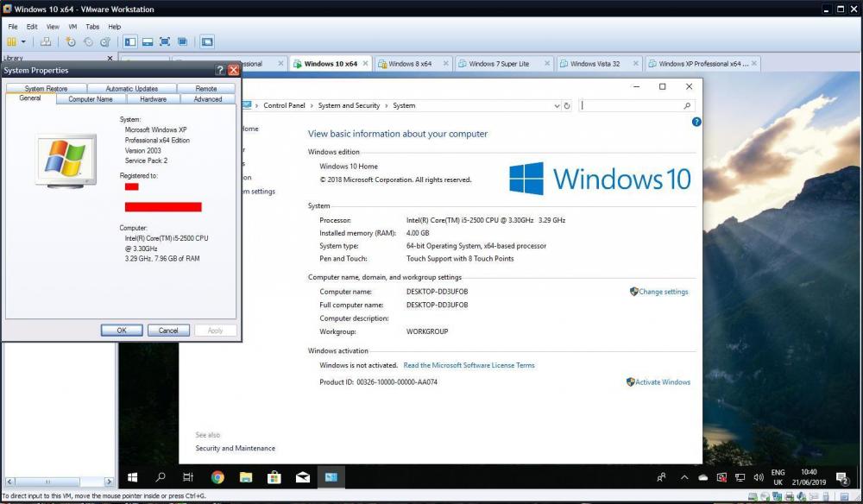Open Microsoft Store from taskbar
Screen dimensions: 863x504
point(274,477)
